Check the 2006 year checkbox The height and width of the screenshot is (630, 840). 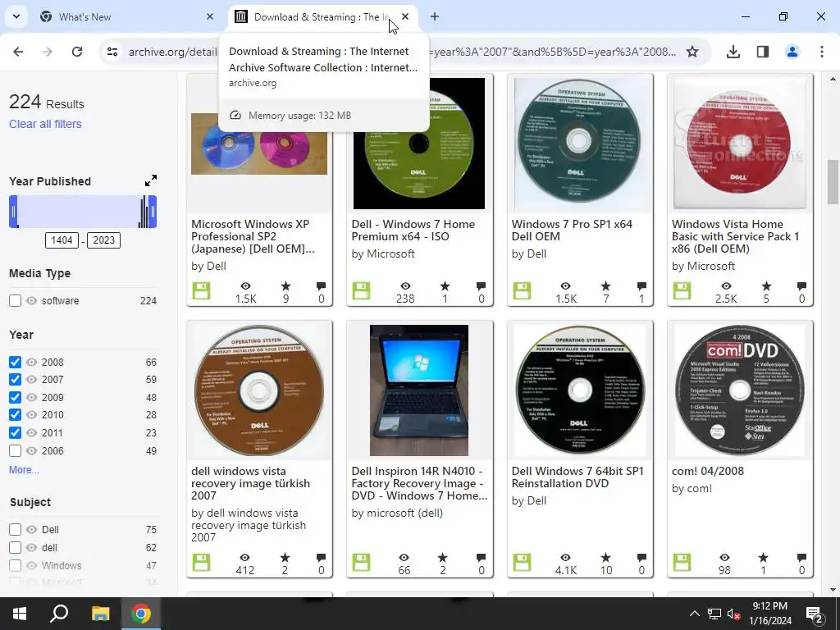pos(15,450)
